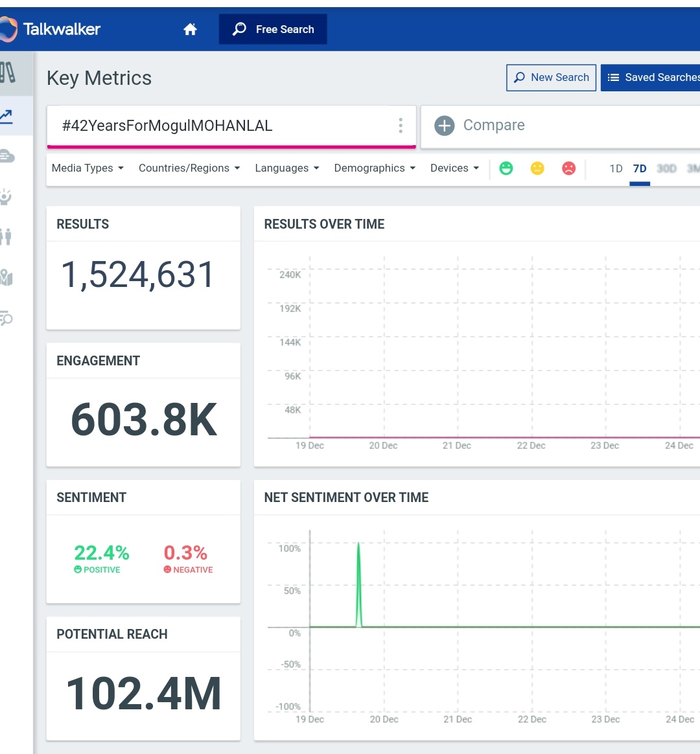The image size is (700, 754).
Task: Click the 102.4M potential reach value
Action: (143, 693)
